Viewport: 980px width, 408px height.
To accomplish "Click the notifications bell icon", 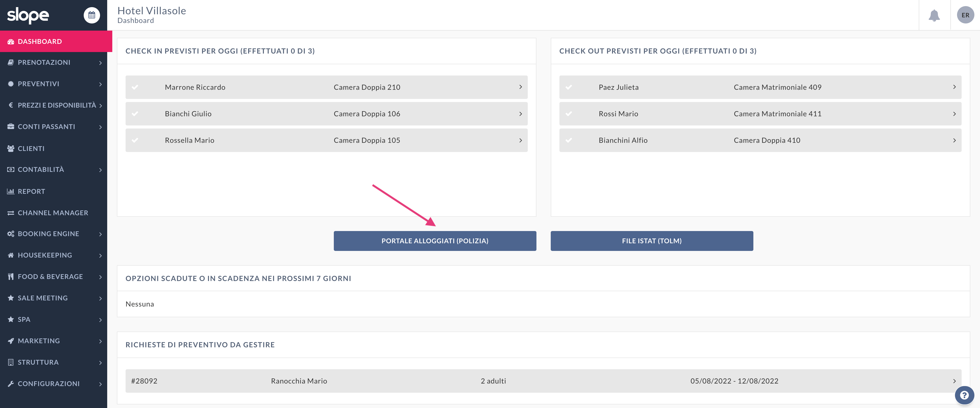I will click(934, 16).
